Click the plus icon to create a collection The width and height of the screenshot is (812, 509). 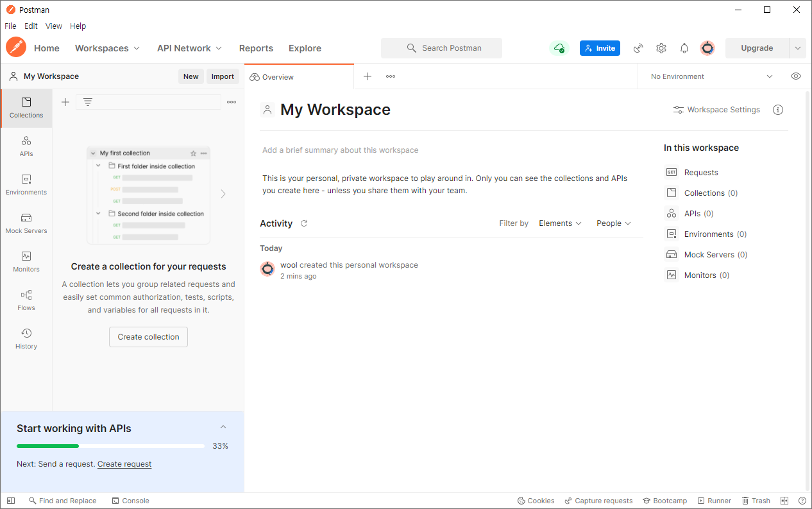pos(65,102)
